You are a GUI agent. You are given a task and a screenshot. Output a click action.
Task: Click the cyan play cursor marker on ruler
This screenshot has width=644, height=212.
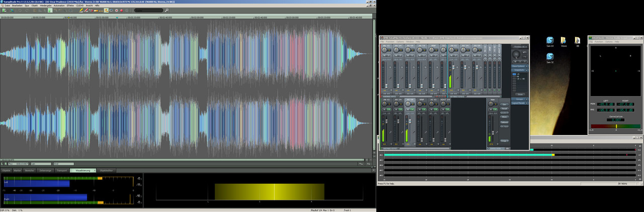[x=117, y=17]
